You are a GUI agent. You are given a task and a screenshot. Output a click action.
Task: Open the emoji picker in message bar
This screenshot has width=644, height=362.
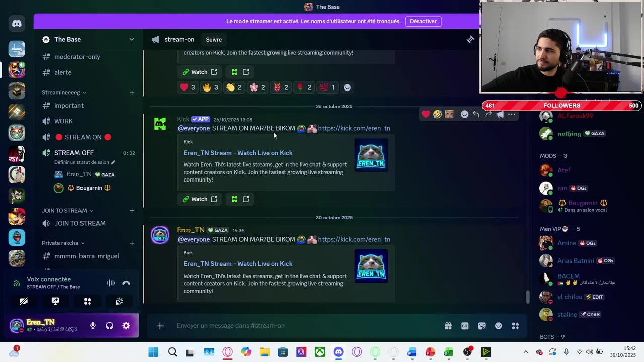[498, 326]
